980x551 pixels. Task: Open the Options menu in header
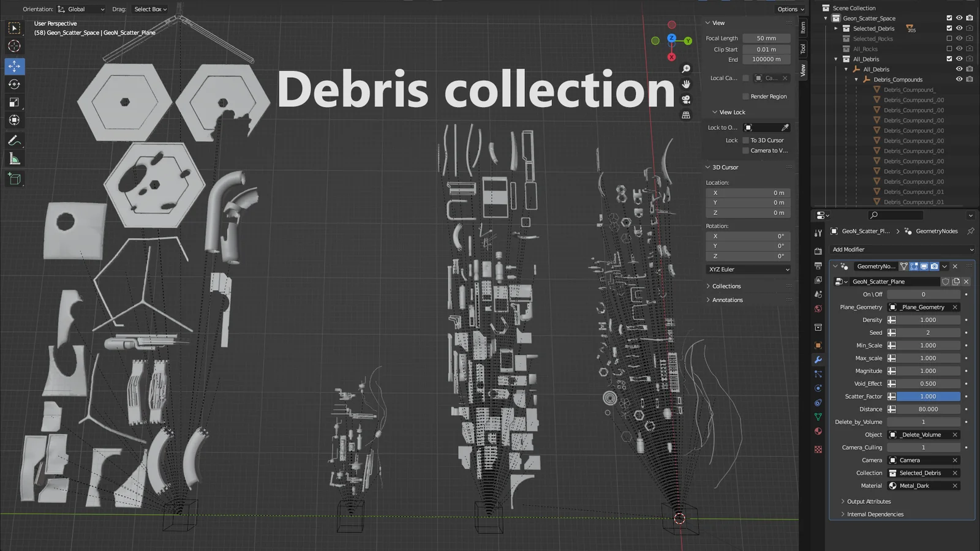point(790,9)
